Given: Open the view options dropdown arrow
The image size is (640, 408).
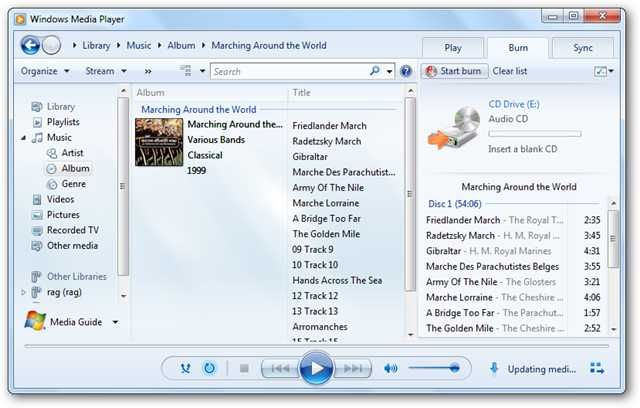Looking at the screenshot, I should [x=202, y=71].
